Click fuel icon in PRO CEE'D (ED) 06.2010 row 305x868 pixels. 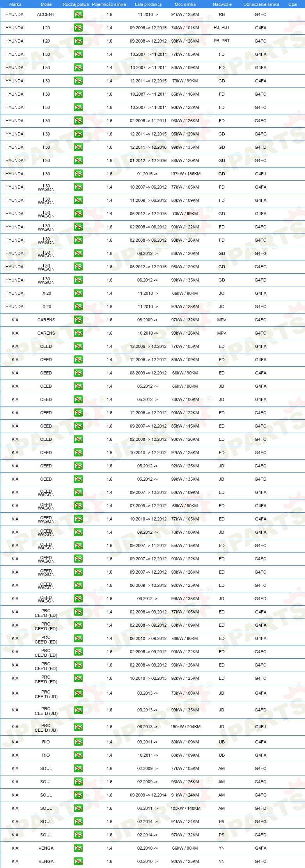pyautogui.click(x=78, y=638)
